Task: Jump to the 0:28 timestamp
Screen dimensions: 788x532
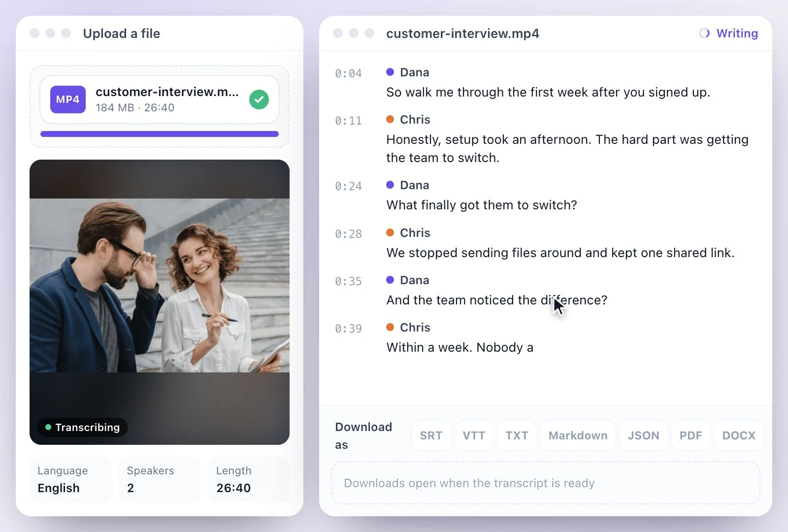Action: coord(348,234)
